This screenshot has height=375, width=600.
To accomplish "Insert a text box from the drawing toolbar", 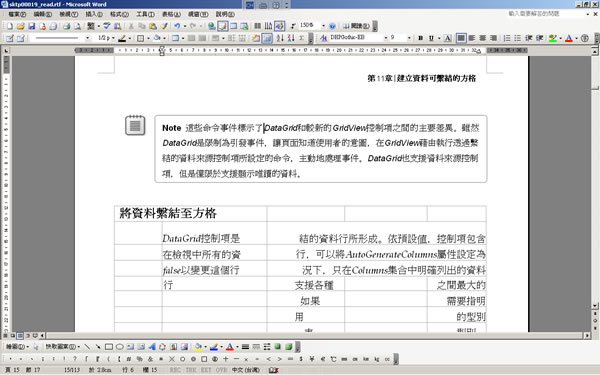I will [x=130, y=347].
